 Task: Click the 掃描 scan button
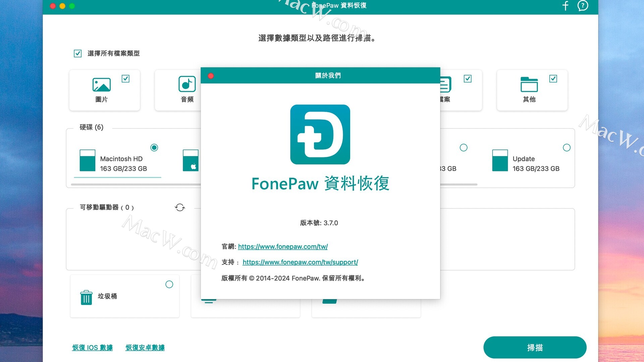tap(535, 348)
